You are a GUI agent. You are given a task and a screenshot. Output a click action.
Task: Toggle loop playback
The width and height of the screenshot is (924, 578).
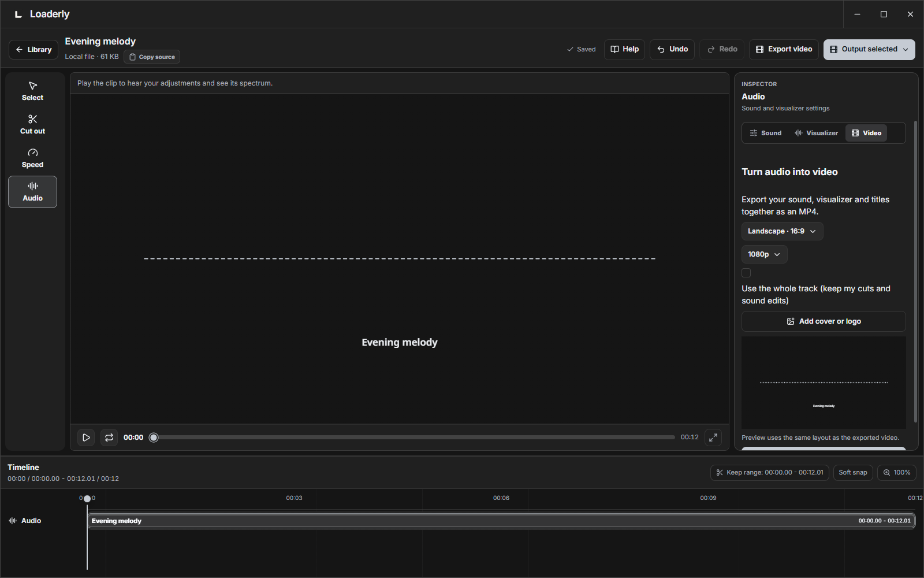[x=109, y=438]
